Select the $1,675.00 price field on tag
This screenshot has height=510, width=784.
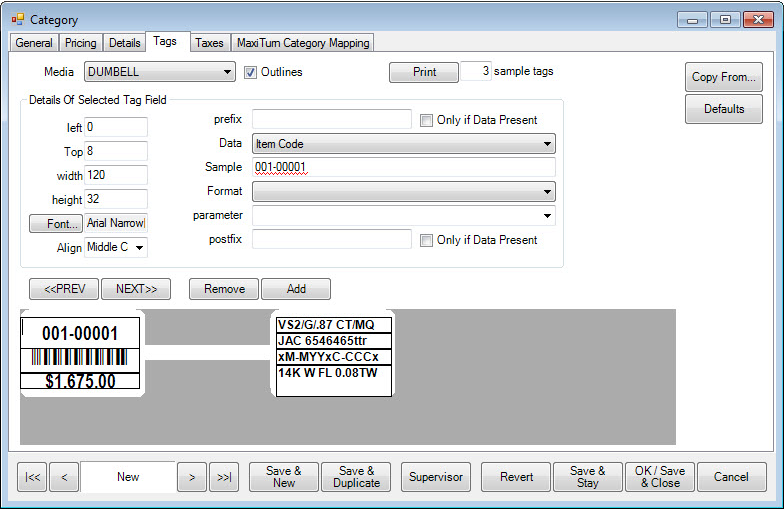click(80, 381)
